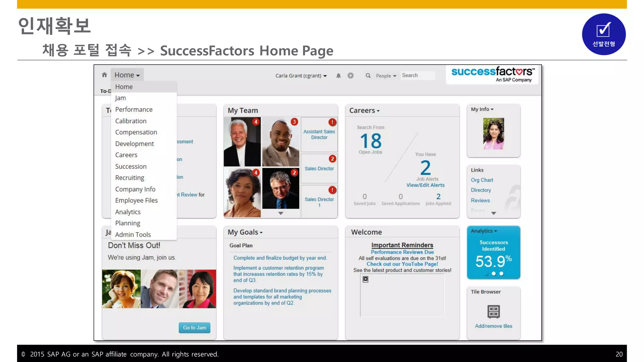Open View/Edit Alerts link
Image resolution: width=644 pixels, height=362 pixels.
[425, 185]
